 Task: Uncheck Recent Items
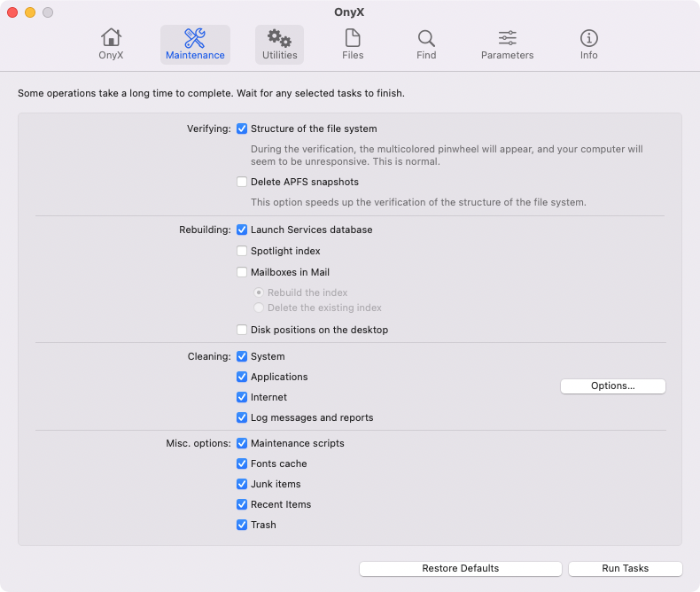pos(242,504)
